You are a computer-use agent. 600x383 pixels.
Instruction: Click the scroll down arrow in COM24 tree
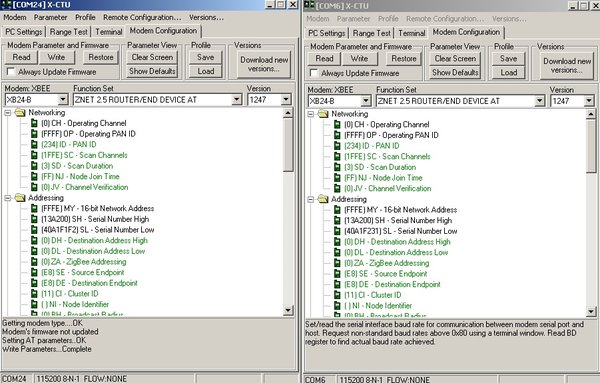(x=288, y=310)
